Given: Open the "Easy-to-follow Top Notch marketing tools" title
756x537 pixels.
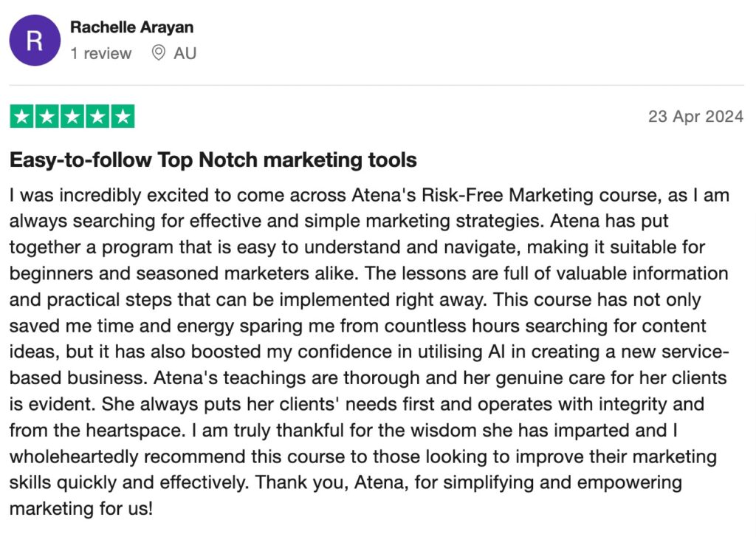Looking at the screenshot, I should point(213,160).
